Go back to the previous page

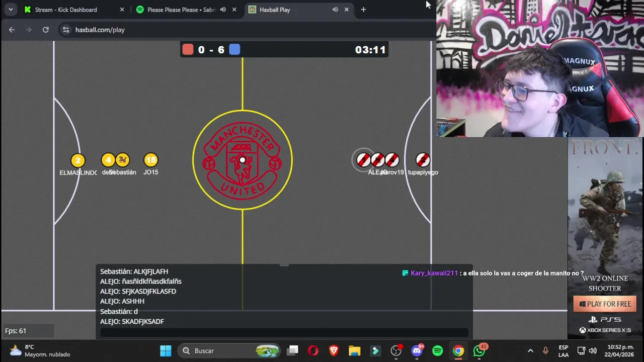click(x=12, y=30)
